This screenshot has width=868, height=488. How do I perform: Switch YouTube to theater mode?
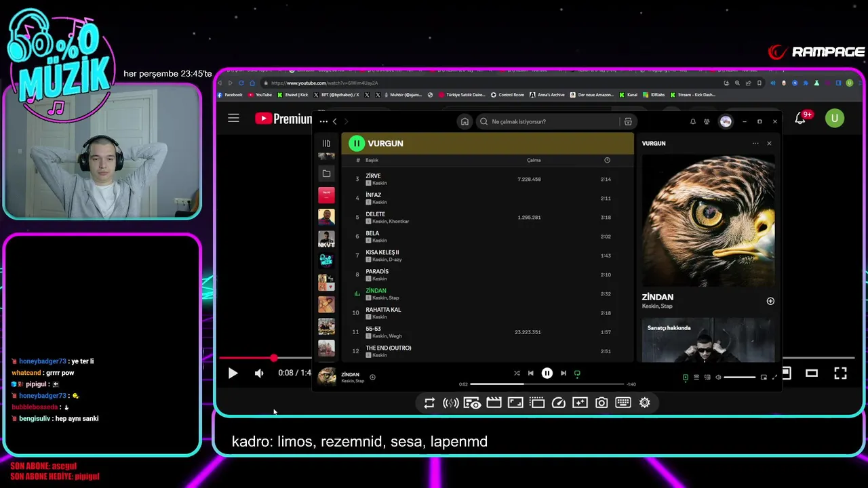pos(812,373)
